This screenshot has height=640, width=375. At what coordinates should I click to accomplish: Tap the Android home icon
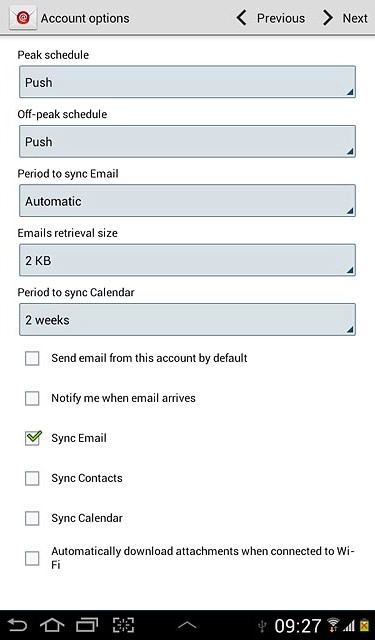click(x=52, y=625)
